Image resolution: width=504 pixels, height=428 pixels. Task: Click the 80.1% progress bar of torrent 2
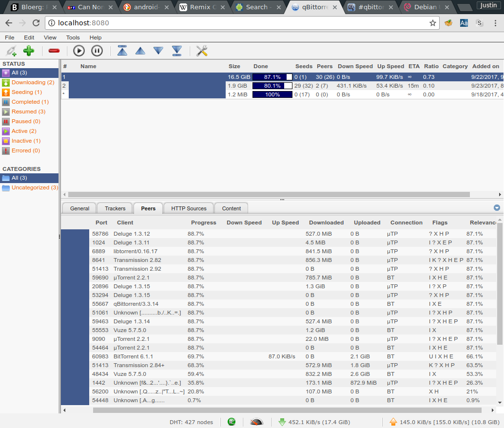tap(272, 86)
